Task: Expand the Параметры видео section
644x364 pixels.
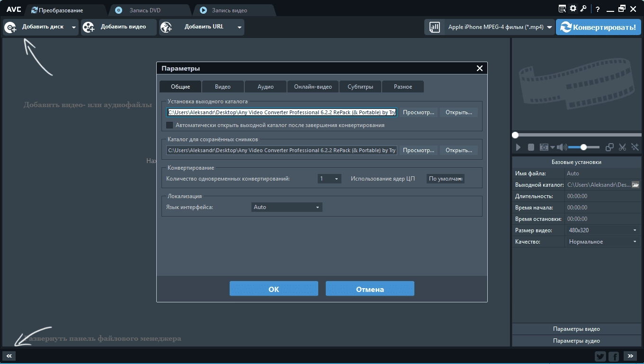Action: 576,329
